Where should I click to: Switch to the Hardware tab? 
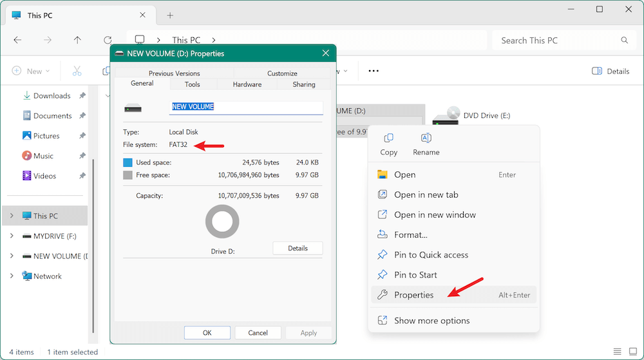pyautogui.click(x=247, y=84)
